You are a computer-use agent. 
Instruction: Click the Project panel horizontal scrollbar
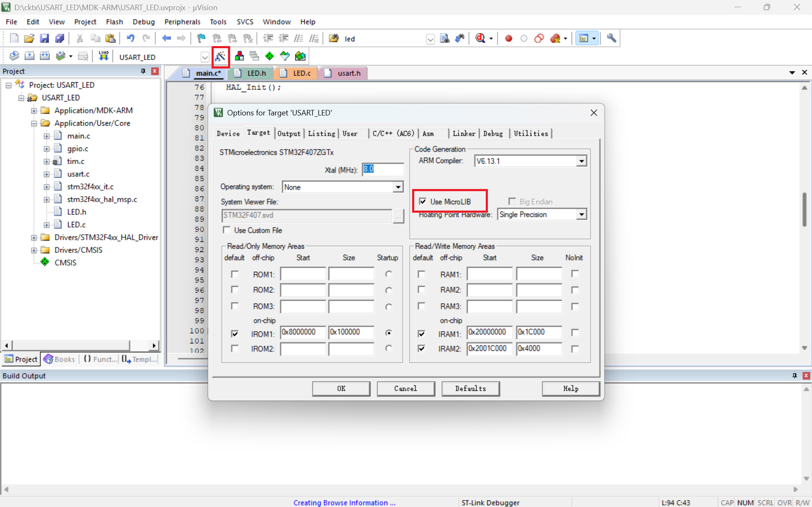point(80,345)
